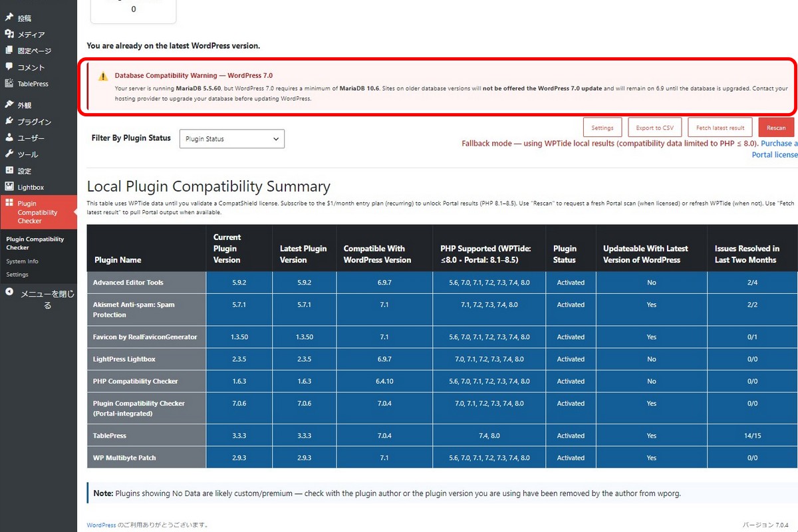Click the Lightbox sidebar icon

[x=9, y=187]
